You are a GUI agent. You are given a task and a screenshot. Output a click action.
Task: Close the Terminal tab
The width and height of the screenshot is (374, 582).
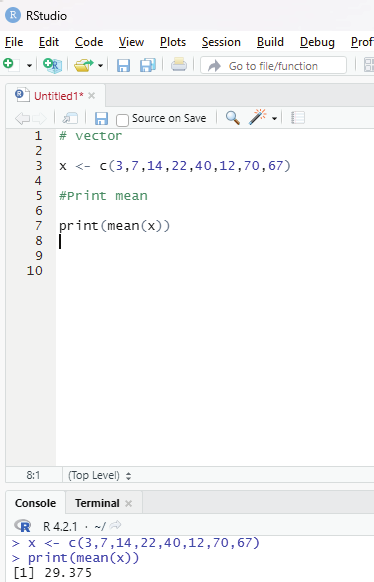[x=128, y=503]
